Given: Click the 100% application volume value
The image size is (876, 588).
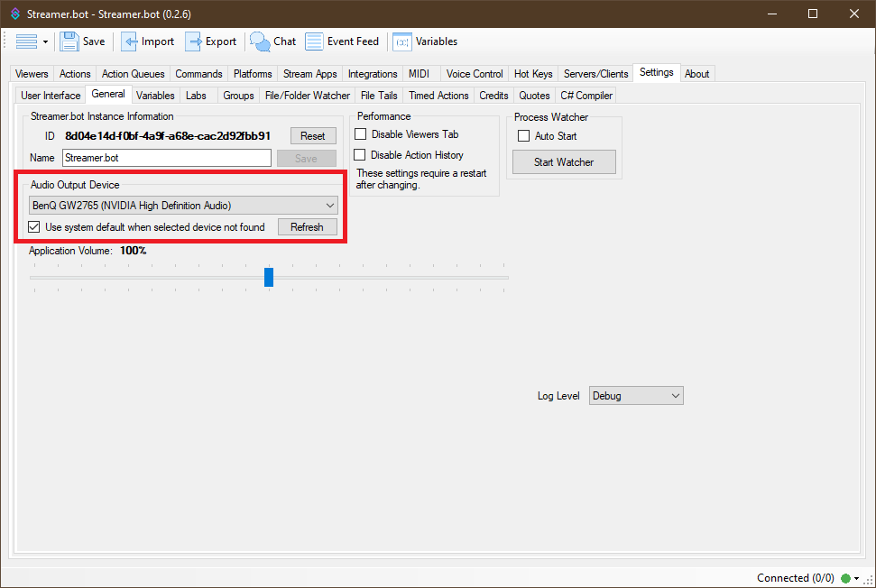Looking at the screenshot, I should [133, 251].
